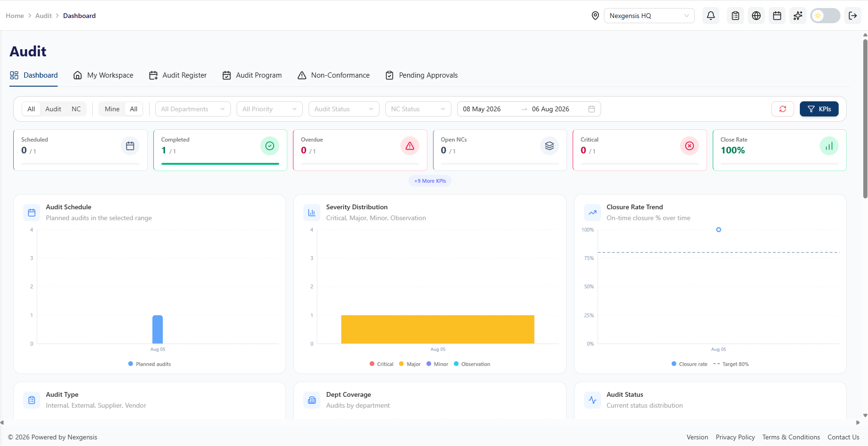Go to Home breadcrumb
868x446 pixels.
(15, 16)
